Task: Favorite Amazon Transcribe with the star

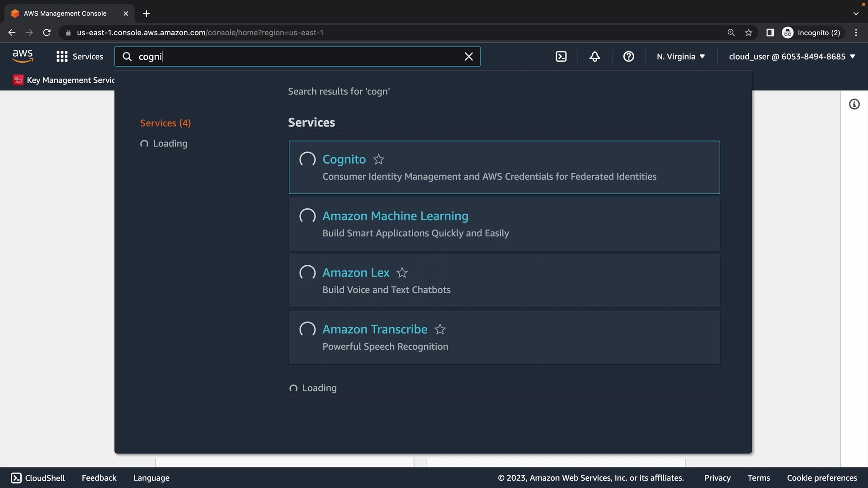Action: pyautogui.click(x=440, y=329)
